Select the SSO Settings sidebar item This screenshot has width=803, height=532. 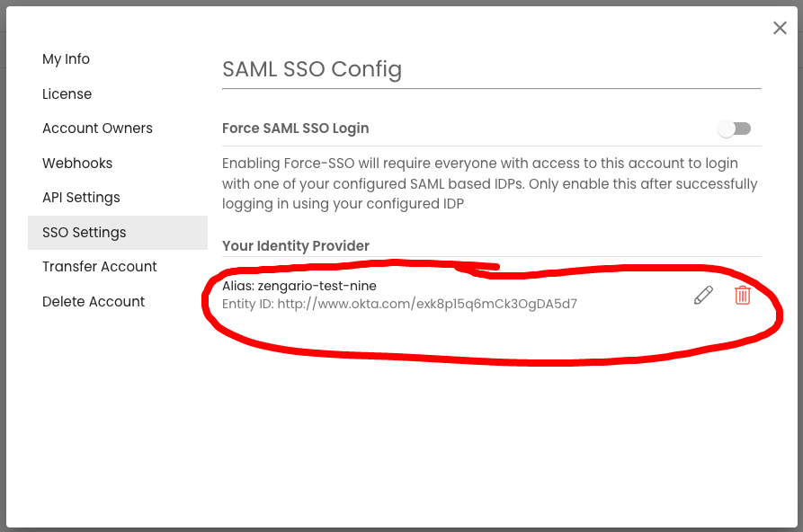tap(118, 233)
